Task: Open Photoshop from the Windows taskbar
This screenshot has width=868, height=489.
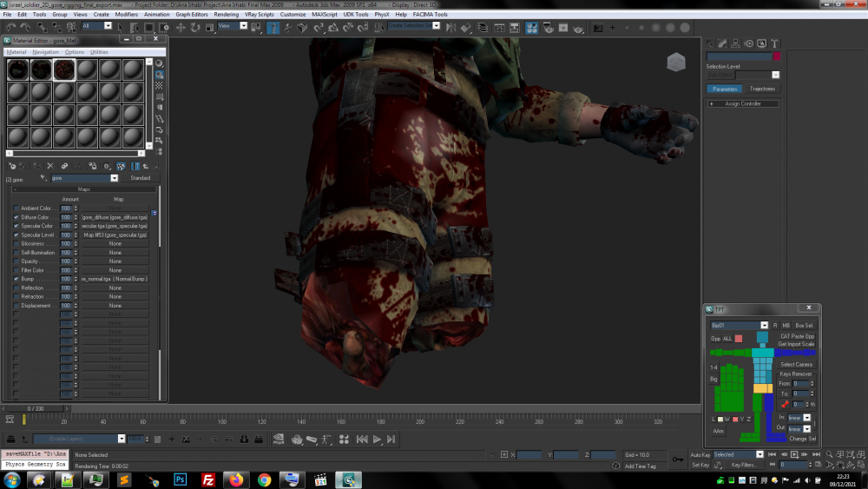Action: pos(181,479)
